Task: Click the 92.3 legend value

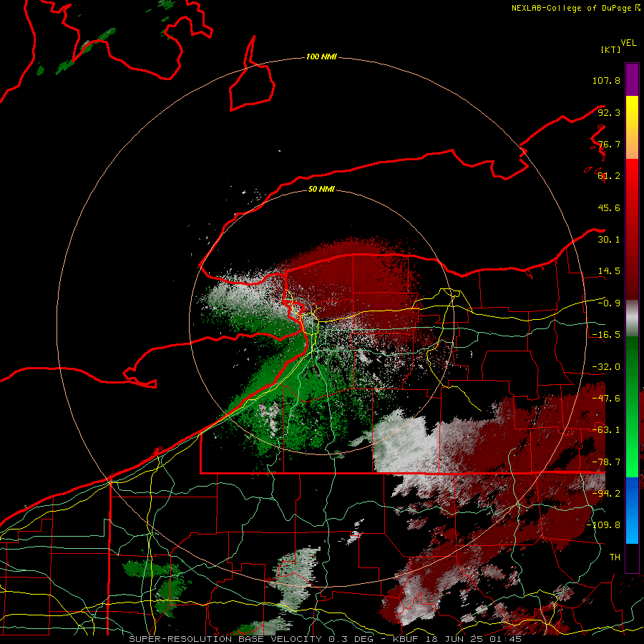Action: point(609,112)
